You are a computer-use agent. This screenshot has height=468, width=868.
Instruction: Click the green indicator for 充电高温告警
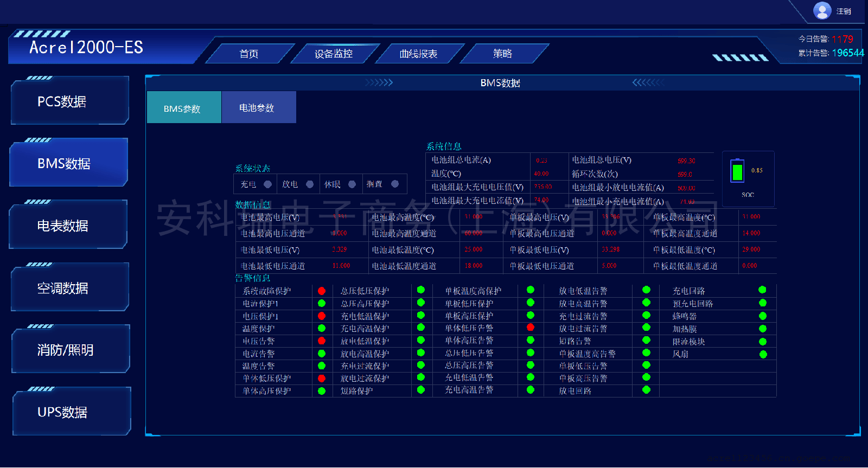tap(531, 389)
